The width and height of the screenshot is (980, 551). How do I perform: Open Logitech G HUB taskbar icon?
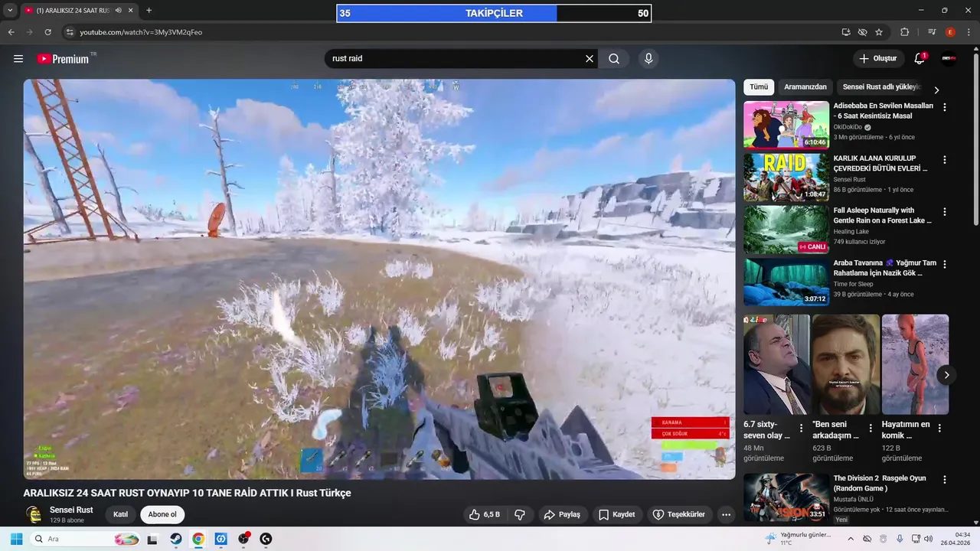coord(266,539)
